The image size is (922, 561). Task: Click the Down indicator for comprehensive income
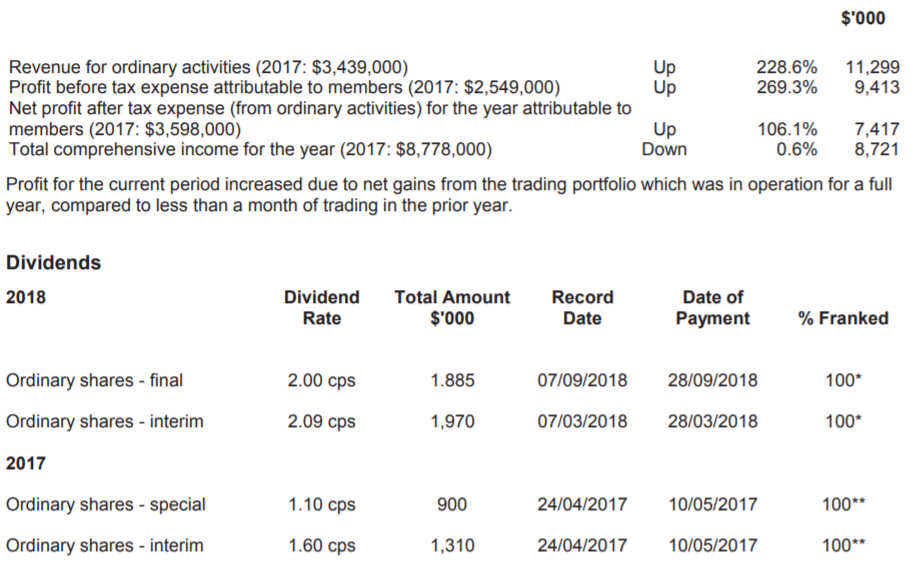pos(664,149)
